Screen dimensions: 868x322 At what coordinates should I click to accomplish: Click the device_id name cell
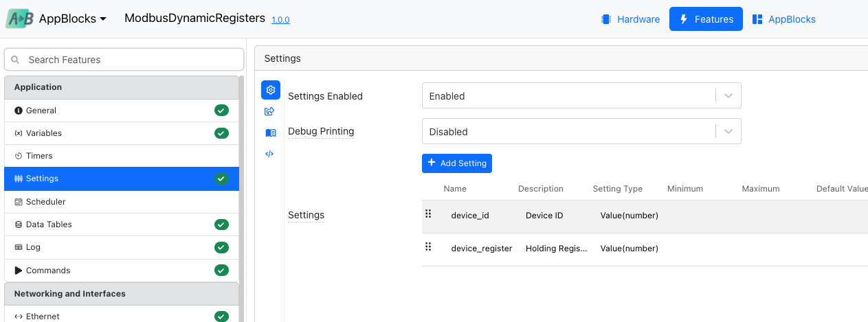470,216
